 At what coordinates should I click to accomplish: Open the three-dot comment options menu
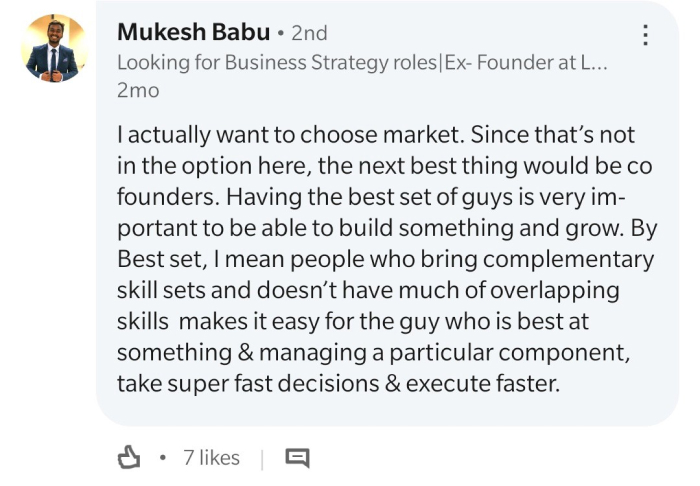(645, 35)
